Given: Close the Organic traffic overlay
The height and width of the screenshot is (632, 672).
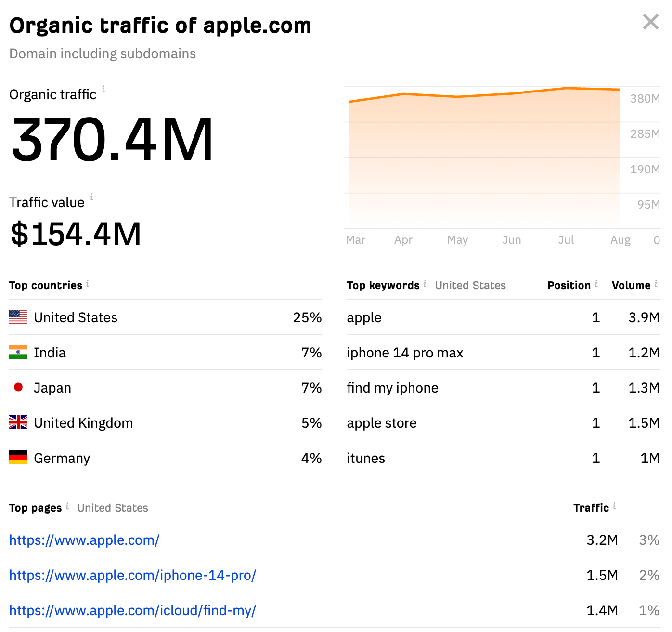Looking at the screenshot, I should tap(651, 22).
